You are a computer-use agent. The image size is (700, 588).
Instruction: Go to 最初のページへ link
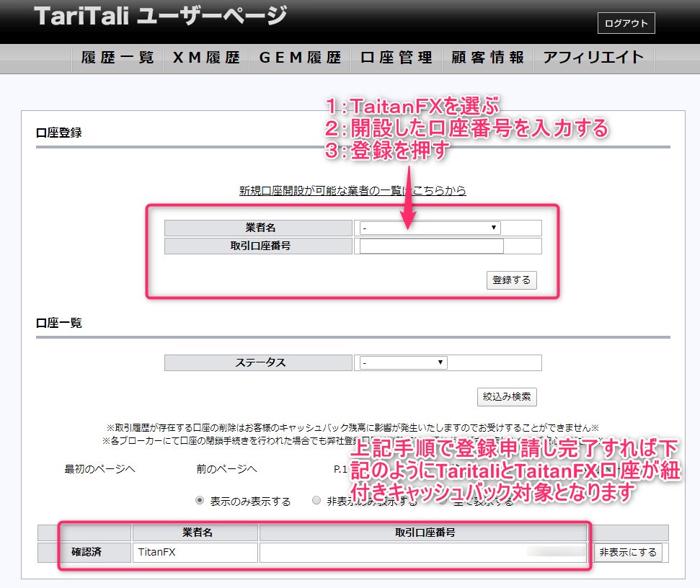tap(100, 469)
